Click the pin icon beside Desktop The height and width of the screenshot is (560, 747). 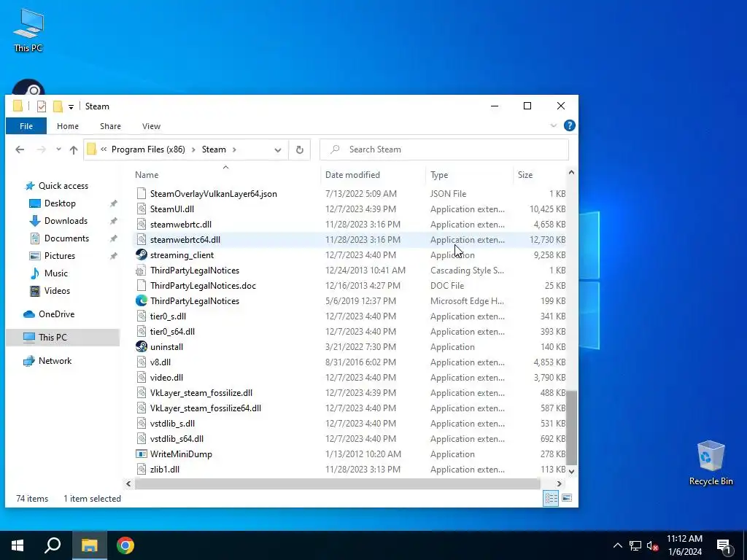coord(113,203)
